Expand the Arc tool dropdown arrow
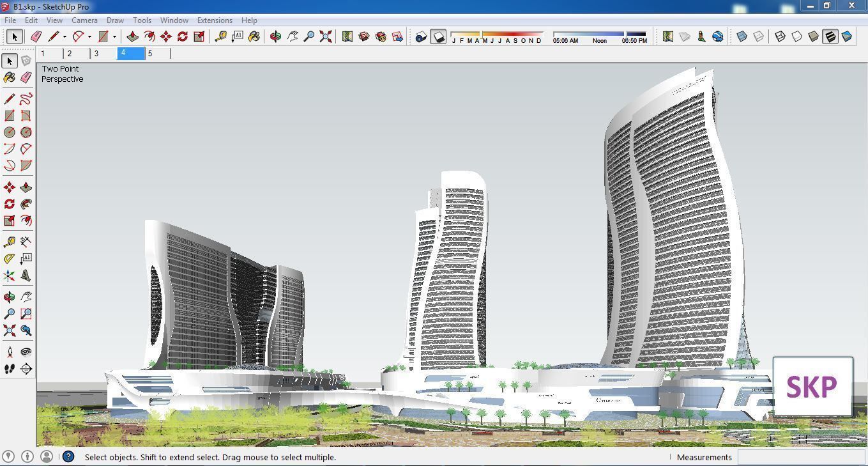 (x=89, y=37)
